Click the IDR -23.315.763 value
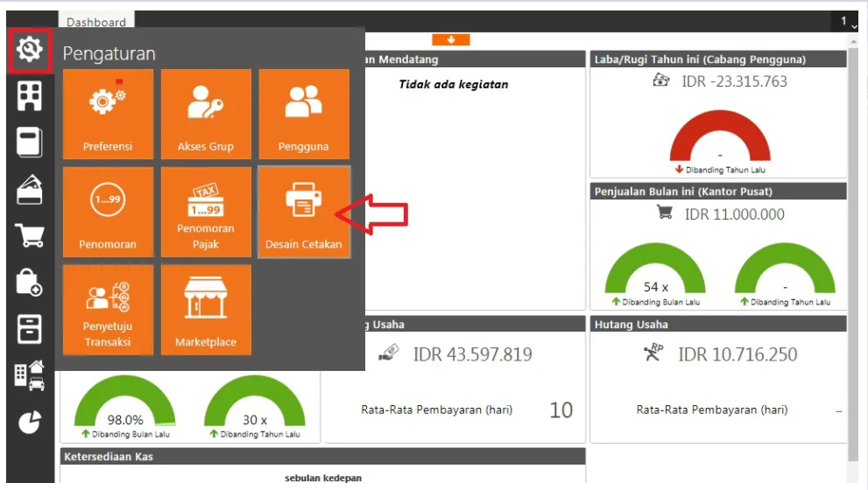 pyautogui.click(x=734, y=81)
